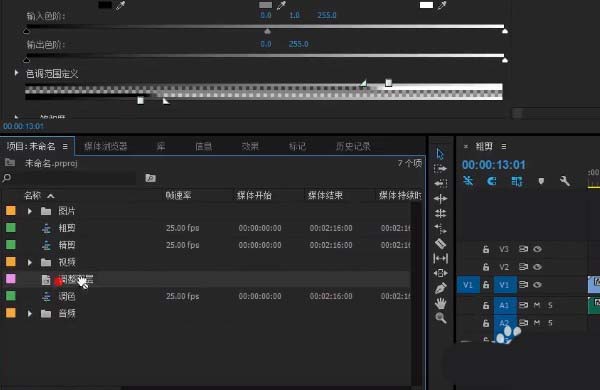Screen dimensions: 600x390
Task: Toggle nest sequence insert mode button
Action: (468, 181)
